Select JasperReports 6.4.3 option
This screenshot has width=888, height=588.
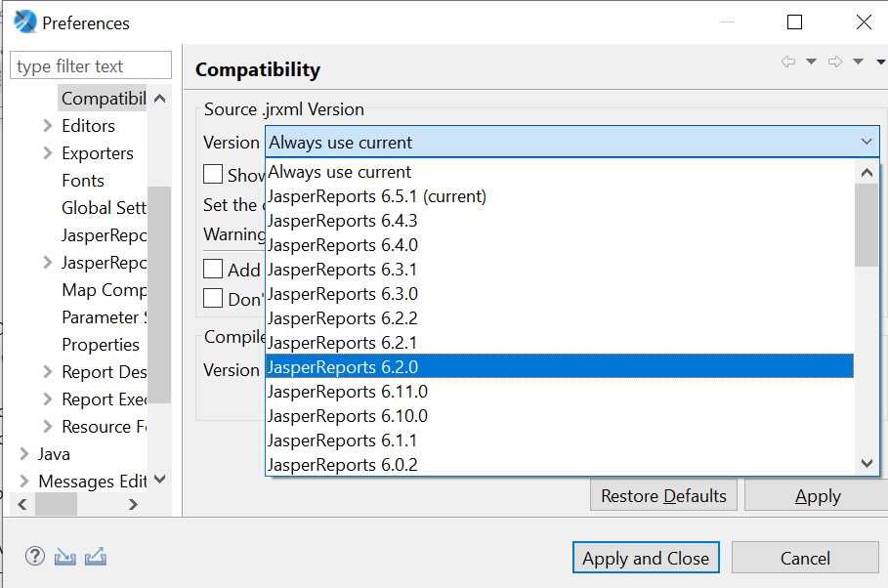coord(560,221)
